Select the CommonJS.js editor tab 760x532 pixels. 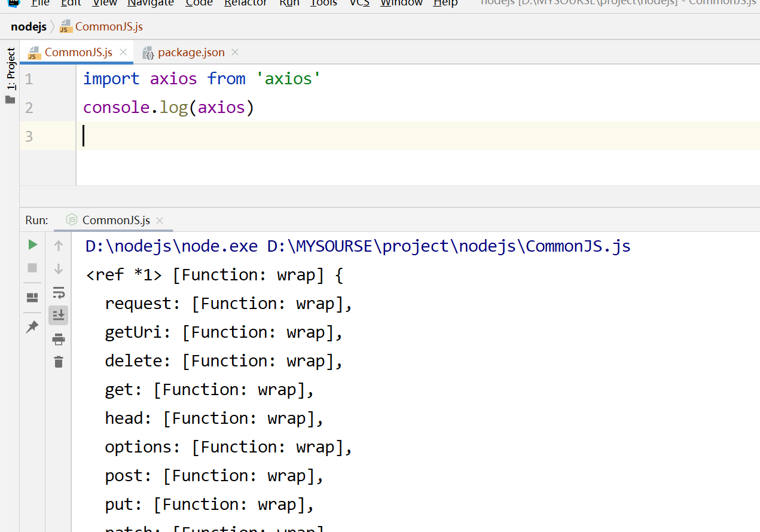point(78,53)
